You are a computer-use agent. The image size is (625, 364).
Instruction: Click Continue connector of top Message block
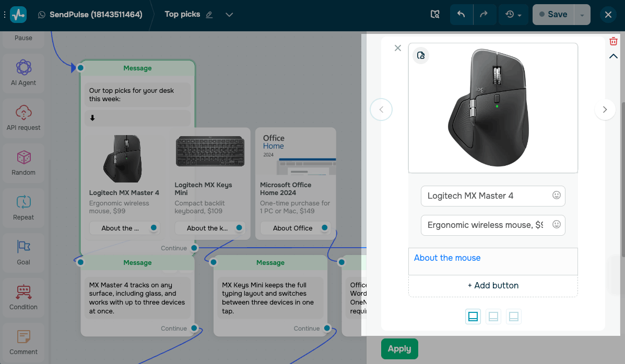pos(194,248)
